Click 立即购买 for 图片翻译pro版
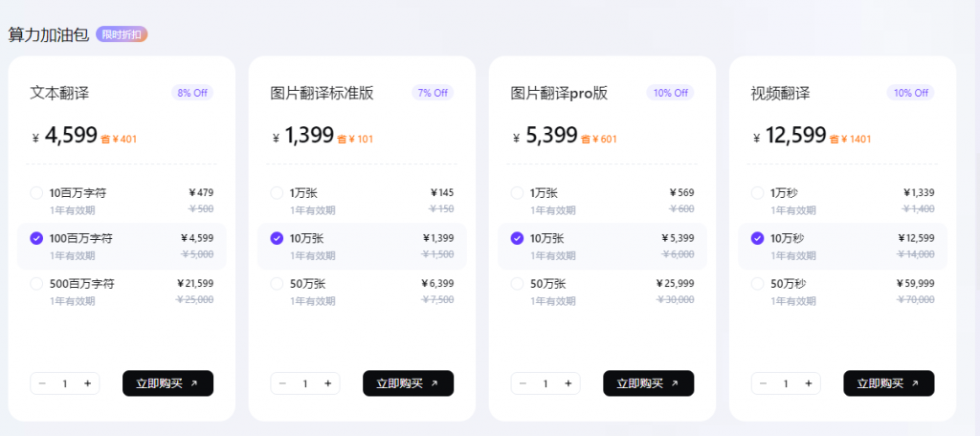This screenshot has height=436, width=980. 648,383
